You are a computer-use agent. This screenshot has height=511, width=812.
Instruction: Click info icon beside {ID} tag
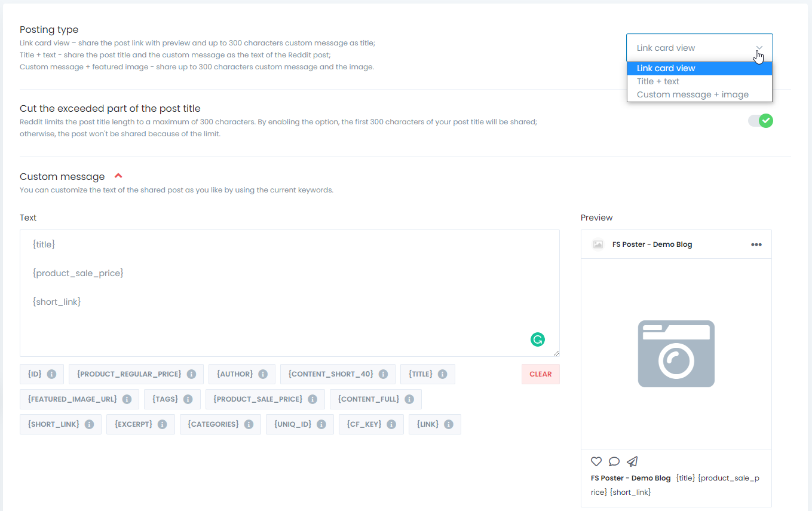pos(51,374)
